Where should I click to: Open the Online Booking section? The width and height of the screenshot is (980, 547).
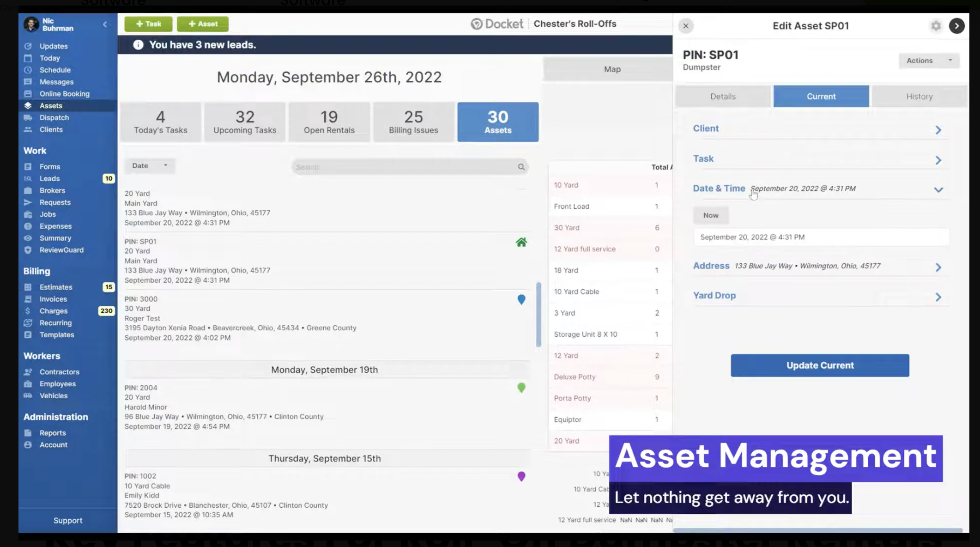tap(64, 93)
